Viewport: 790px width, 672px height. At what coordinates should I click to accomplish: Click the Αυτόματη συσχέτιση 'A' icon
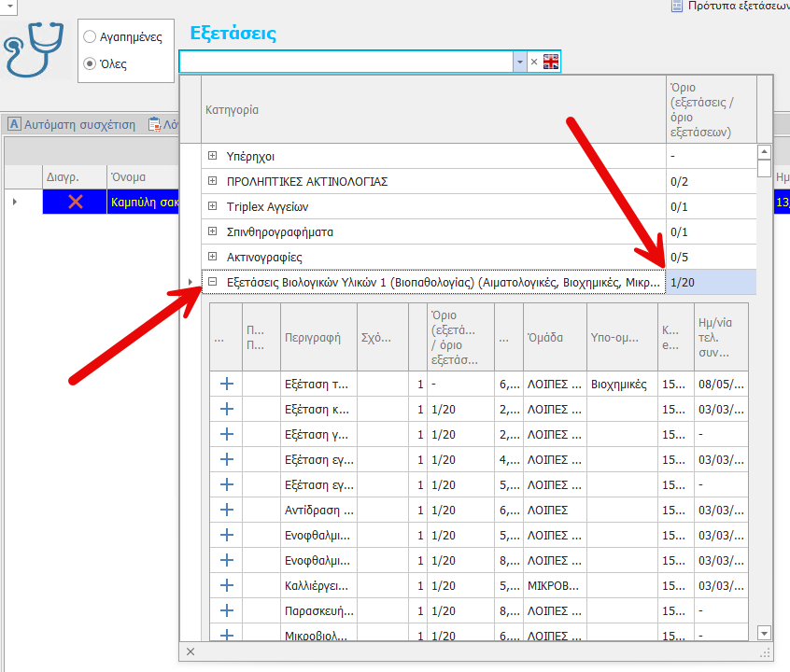pyautogui.click(x=15, y=124)
